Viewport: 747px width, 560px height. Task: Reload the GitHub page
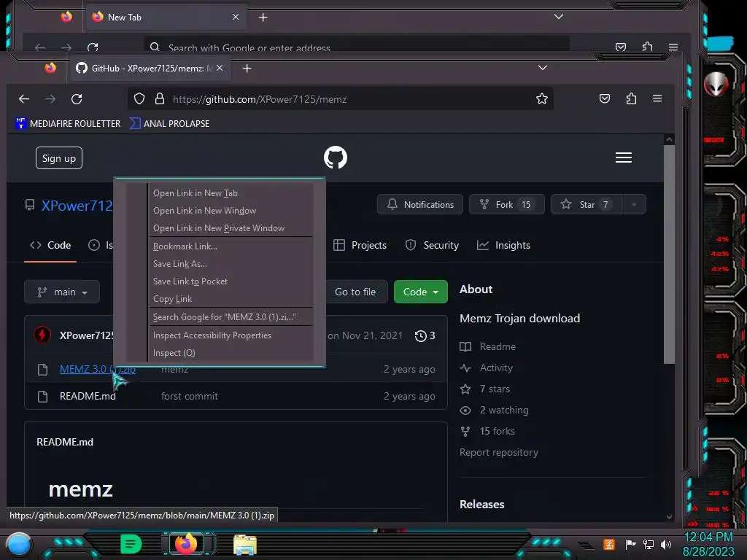click(x=77, y=99)
